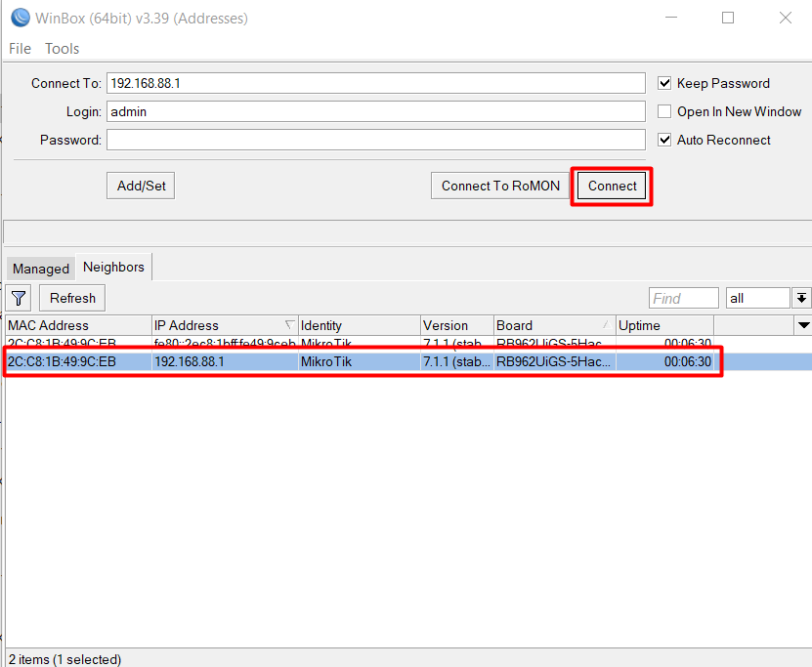Open the File menu
This screenshot has height=667, width=812.
tap(20, 49)
